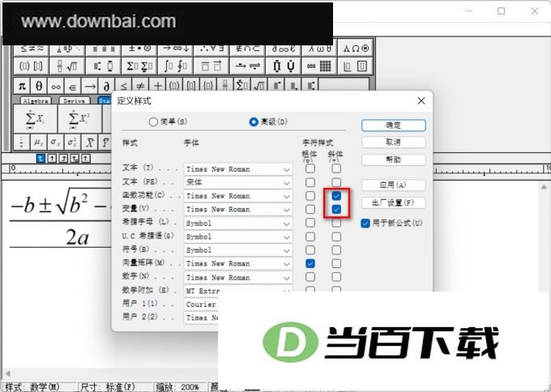The height and width of the screenshot is (392, 551).
Task: Uncheck italic for 变量(V) style
Action: pyautogui.click(x=336, y=209)
